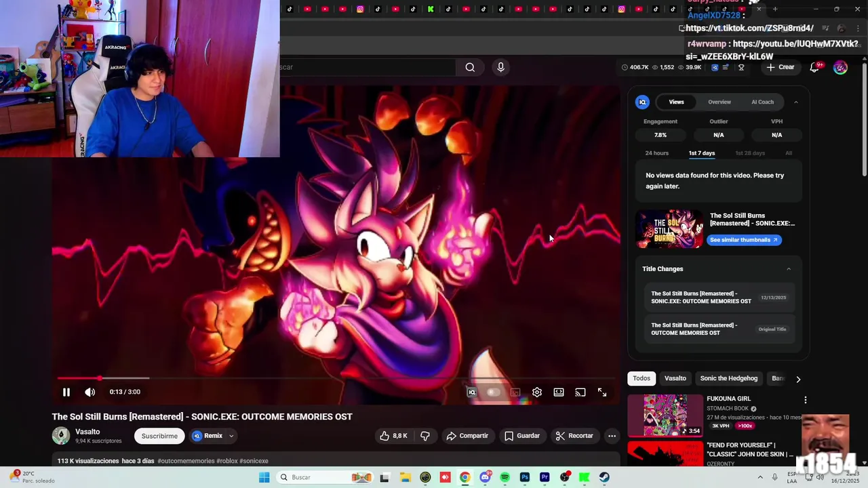Image resolution: width=868 pixels, height=488 pixels.
Task: Seek along the red video progress bar
Action: tap(336, 378)
